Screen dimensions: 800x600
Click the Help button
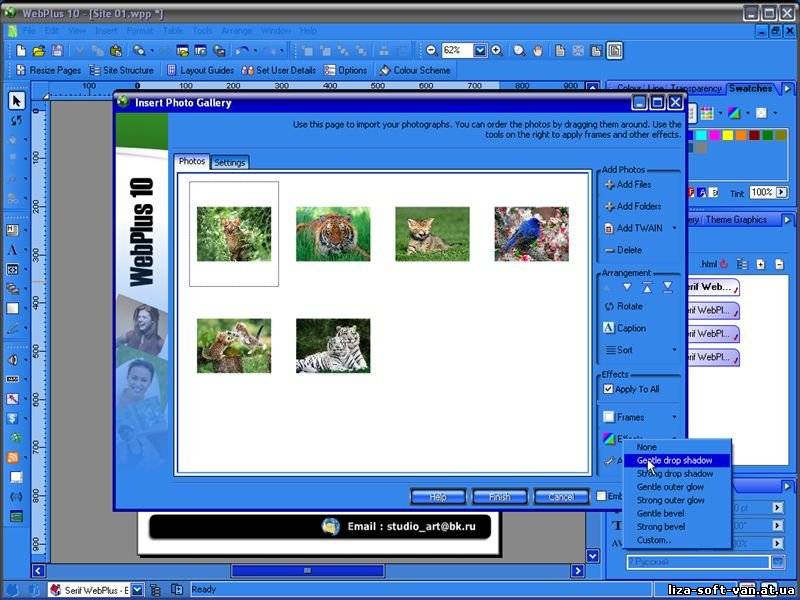coord(438,496)
